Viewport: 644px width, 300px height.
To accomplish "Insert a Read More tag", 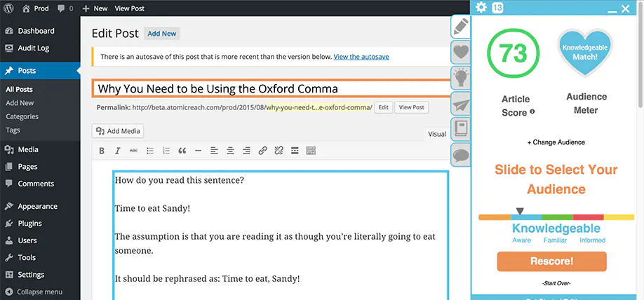I will 295,151.
